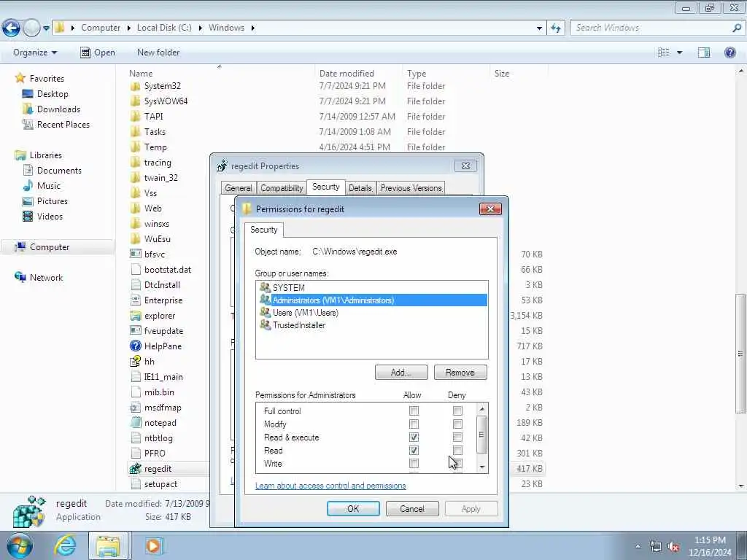Select the regedit file icon in list
Viewport: 747px width, 560px height.
click(x=135, y=469)
